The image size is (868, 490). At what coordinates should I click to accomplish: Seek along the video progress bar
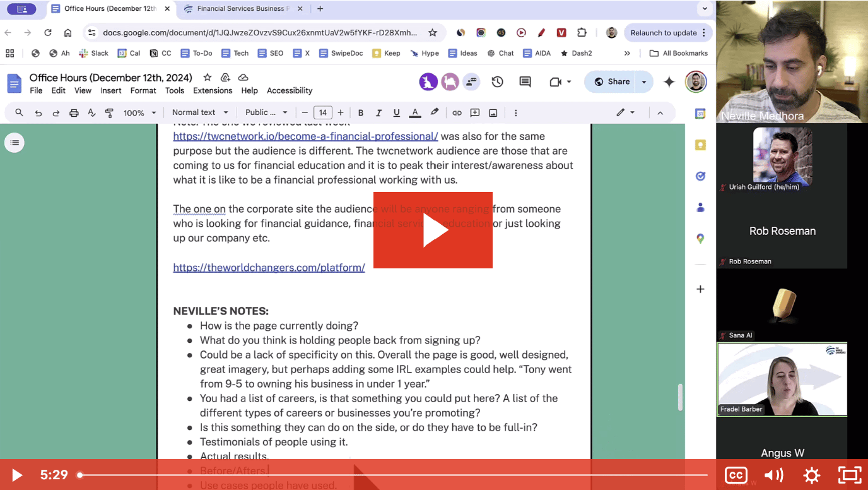[394, 475]
